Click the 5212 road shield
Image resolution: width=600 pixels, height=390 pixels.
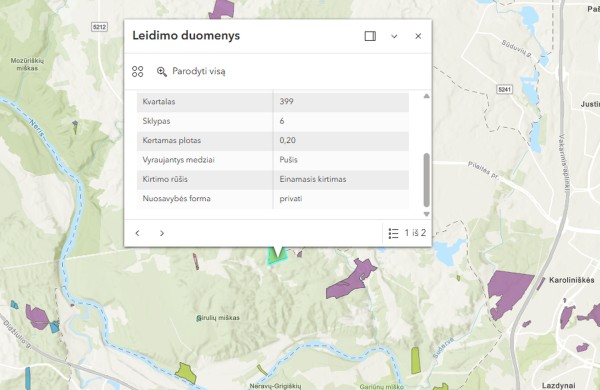pyautogui.click(x=99, y=27)
